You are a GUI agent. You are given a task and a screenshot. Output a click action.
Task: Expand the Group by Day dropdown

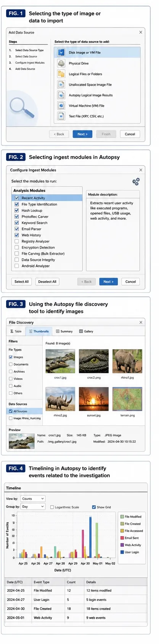tap(33, 506)
